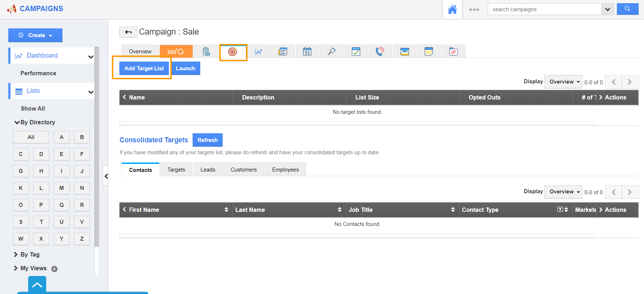Add a new view with plus icon

click(x=54, y=269)
